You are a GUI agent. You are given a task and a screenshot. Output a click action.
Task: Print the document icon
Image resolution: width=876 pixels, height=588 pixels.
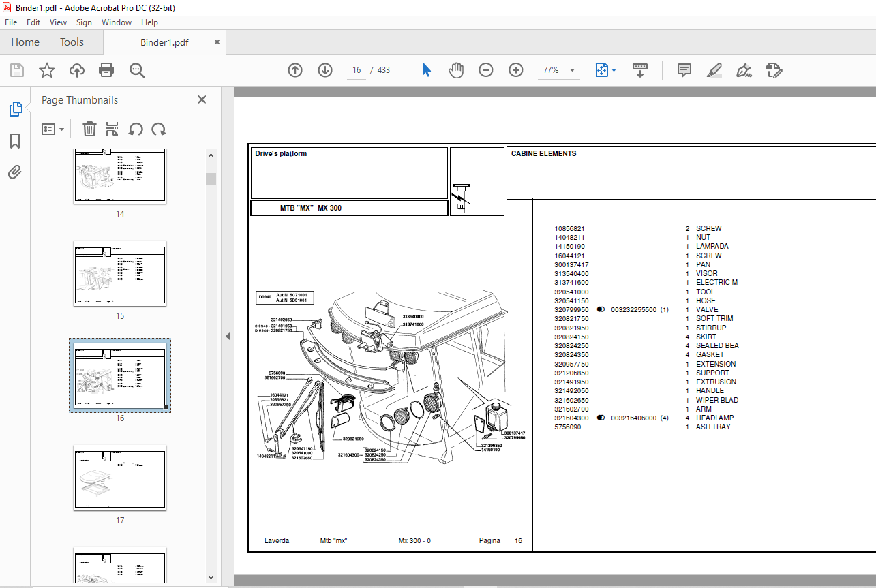coord(106,70)
